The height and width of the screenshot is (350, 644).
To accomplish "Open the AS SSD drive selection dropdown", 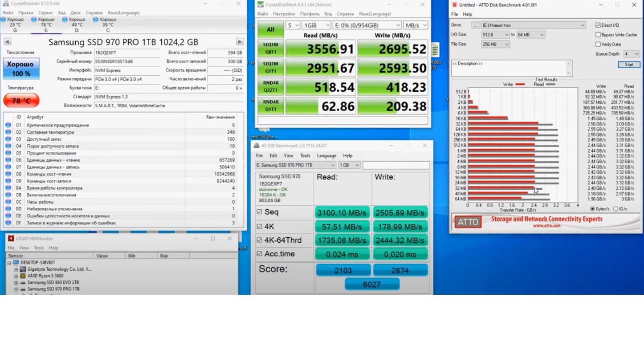I will (296, 165).
